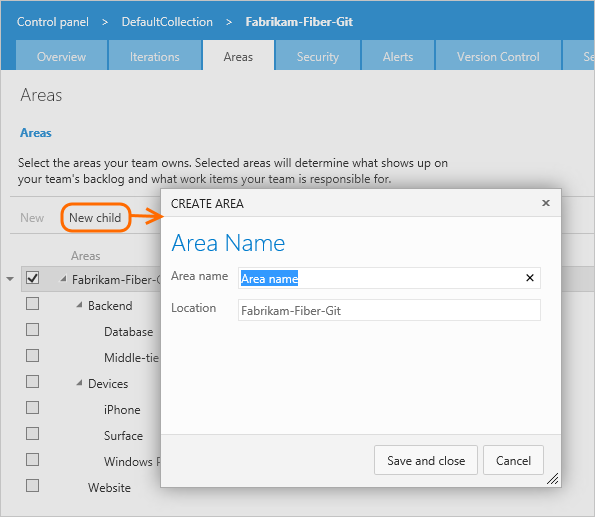Select the Middle-tier tree item
The image size is (595, 517).
click(x=132, y=358)
